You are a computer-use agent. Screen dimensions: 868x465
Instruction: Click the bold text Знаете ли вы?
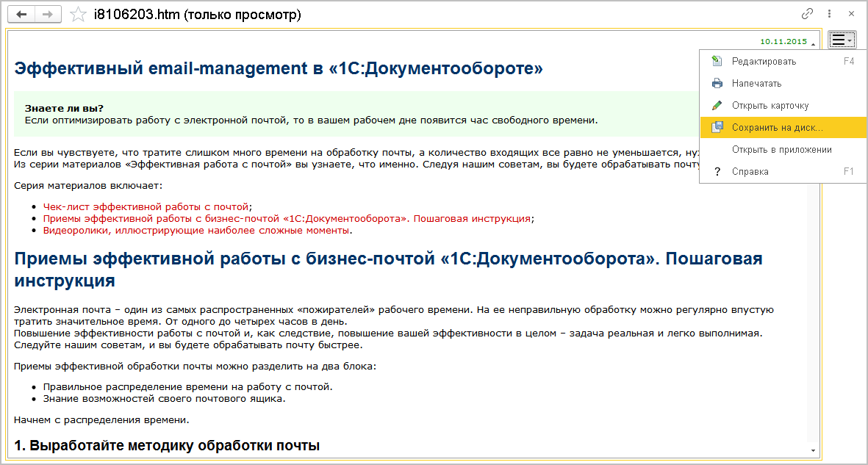click(64, 108)
